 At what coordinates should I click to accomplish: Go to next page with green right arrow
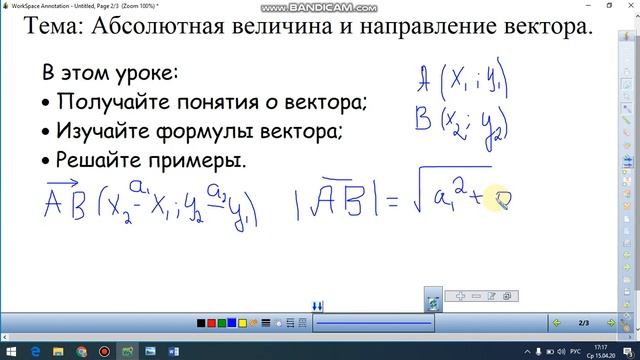[x=611, y=323]
